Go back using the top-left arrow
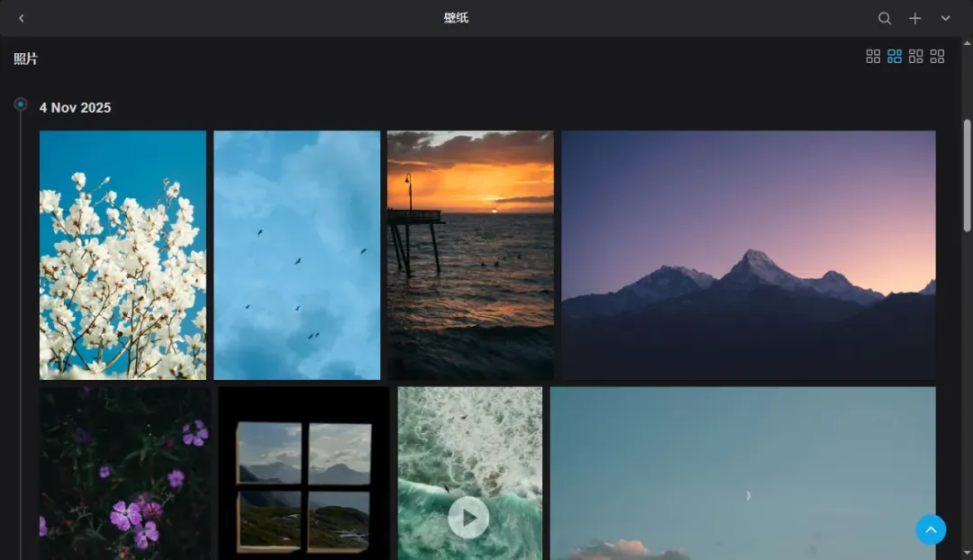The image size is (973, 560). point(22,18)
